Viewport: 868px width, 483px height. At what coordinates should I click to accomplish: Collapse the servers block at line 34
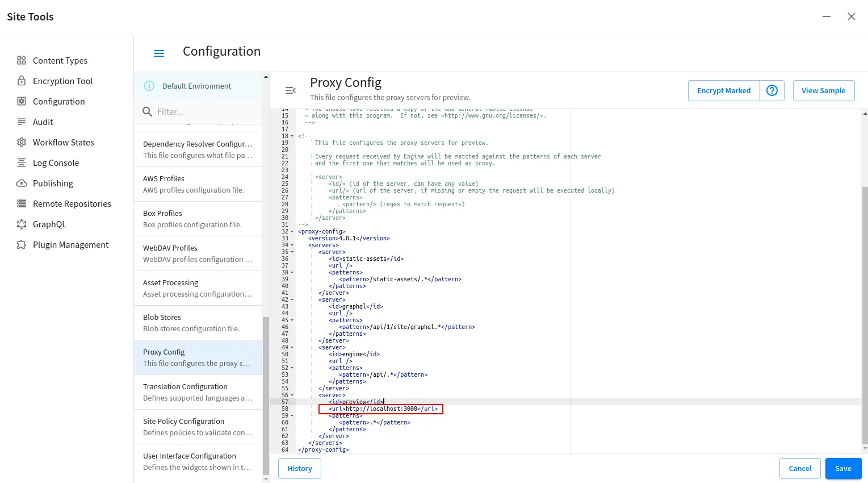pos(292,245)
